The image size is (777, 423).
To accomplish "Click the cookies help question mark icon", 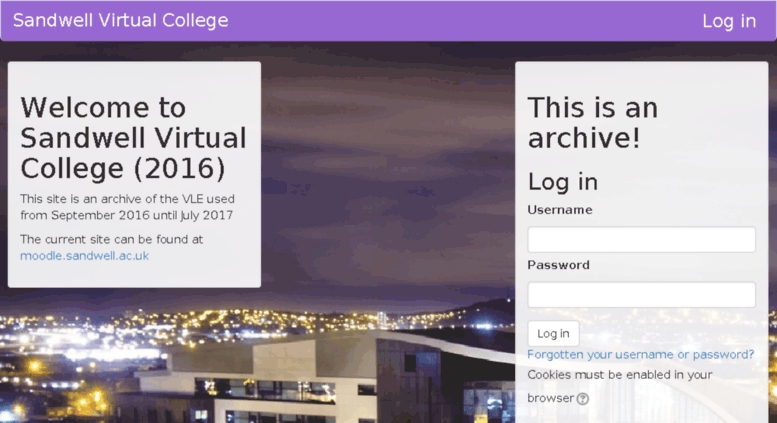I will (x=583, y=399).
